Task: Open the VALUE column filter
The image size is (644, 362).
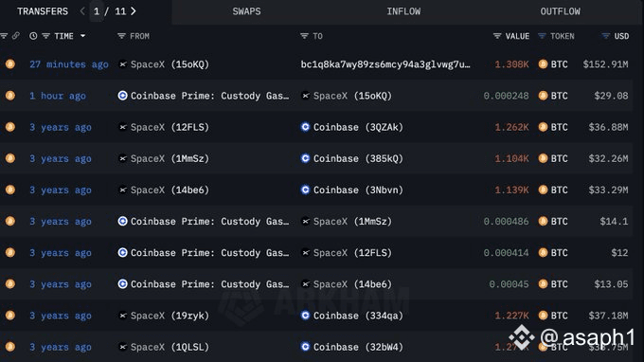Action: (497, 36)
